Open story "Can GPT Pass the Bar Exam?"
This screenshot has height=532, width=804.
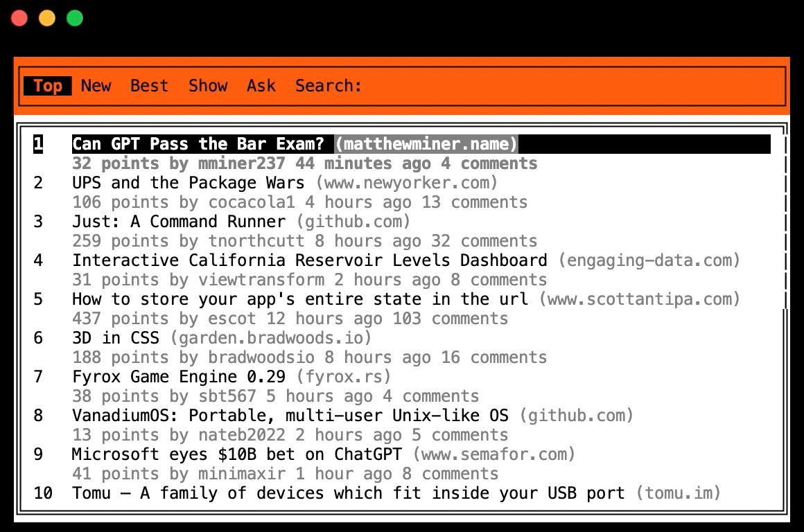(198, 144)
